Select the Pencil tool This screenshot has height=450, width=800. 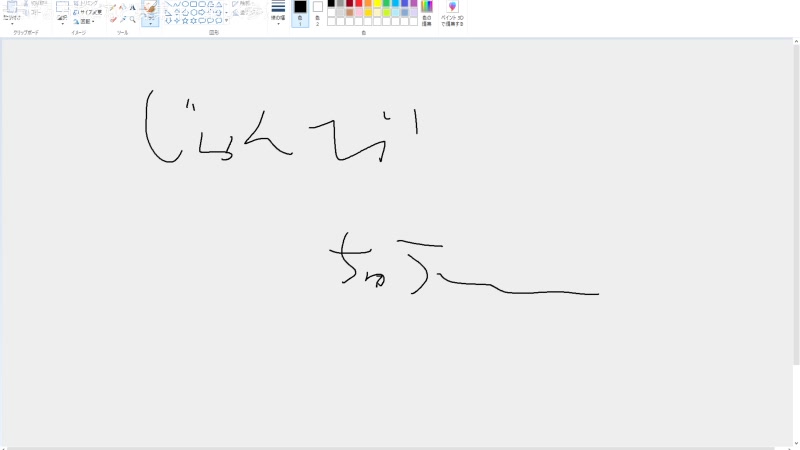(x=113, y=7)
